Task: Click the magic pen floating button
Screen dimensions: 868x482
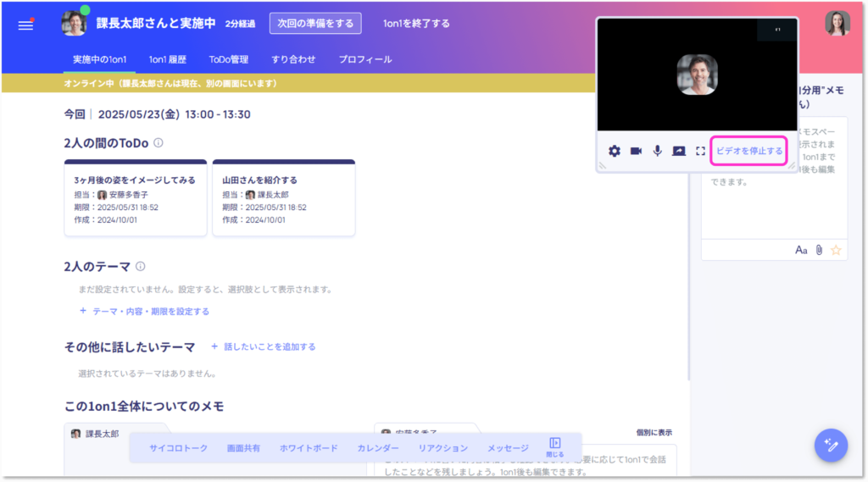Action: coord(831,445)
